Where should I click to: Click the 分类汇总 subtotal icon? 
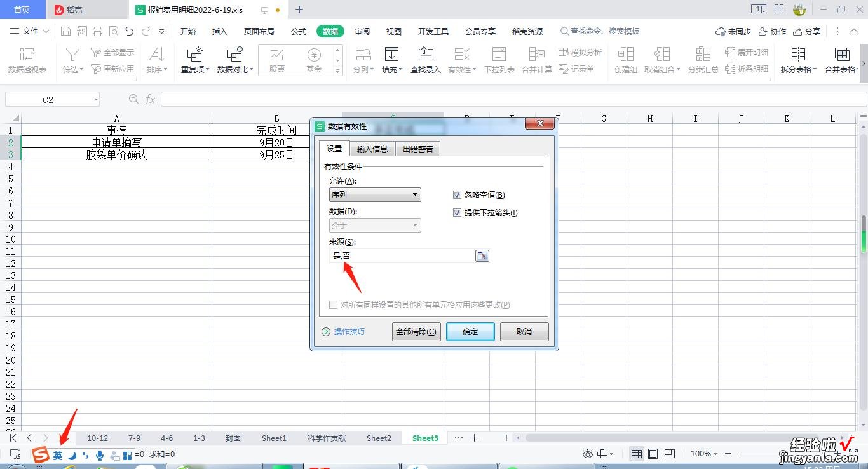pyautogui.click(x=703, y=55)
